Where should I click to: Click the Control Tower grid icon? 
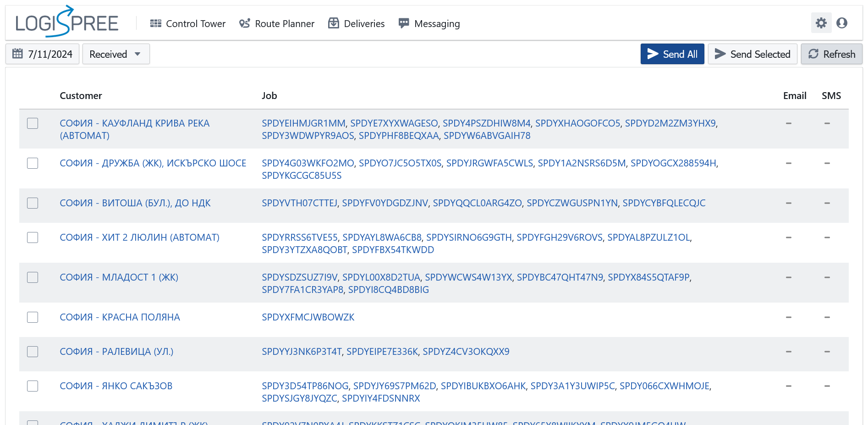[x=156, y=23]
